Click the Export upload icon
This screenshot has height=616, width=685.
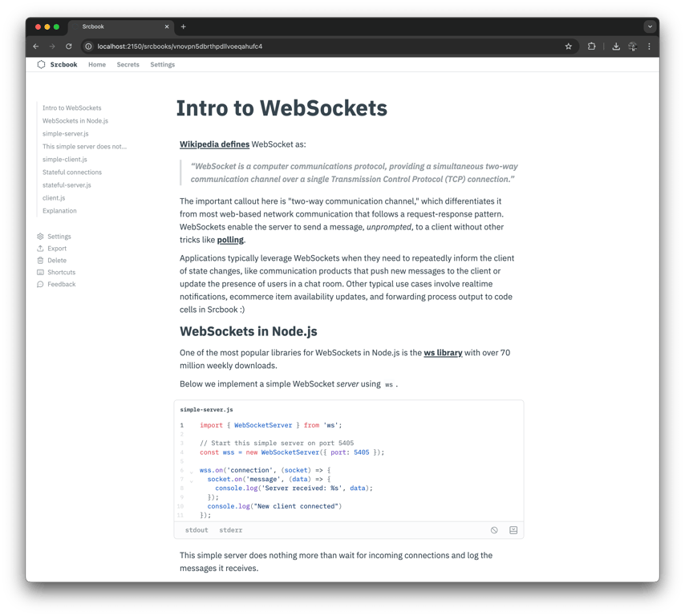pos(40,248)
